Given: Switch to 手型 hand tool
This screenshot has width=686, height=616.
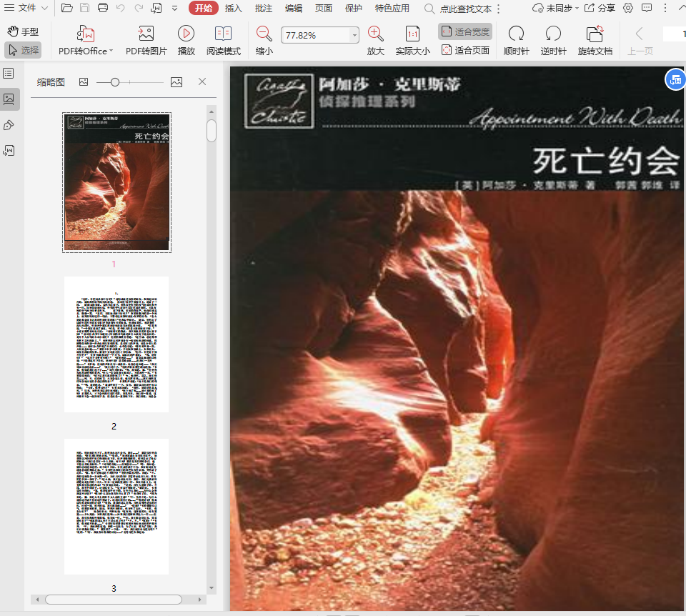Looking at the screenshot, I should [x=23, y=32].
